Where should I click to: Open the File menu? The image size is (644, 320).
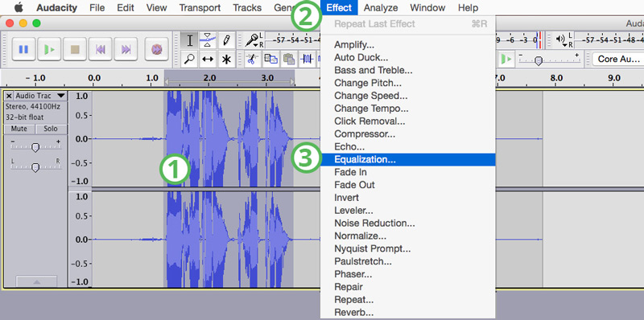[97, 8]
